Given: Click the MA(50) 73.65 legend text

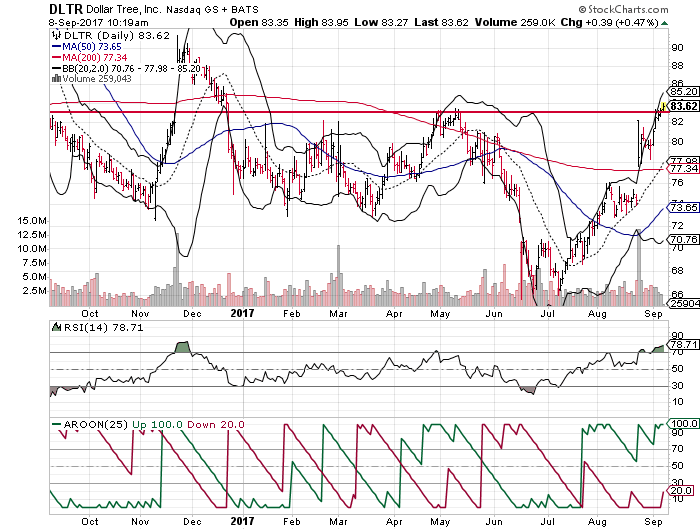Looking at the screenshot, I should (x=92, y=46).
